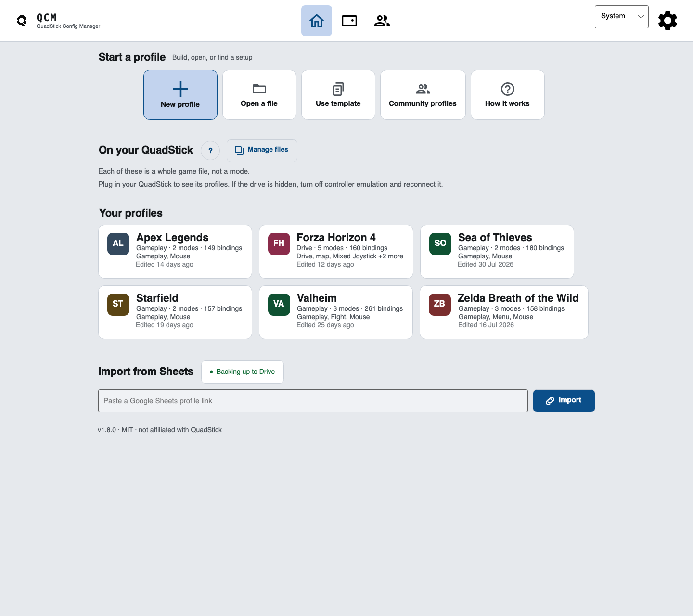Go to the Home tab
The image size is (693, 616).
click(x=317, y=21)
